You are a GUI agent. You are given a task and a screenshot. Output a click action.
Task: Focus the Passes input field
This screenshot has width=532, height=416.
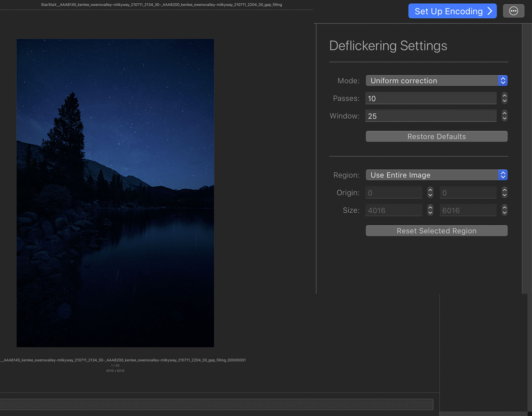tap(431, 99)
